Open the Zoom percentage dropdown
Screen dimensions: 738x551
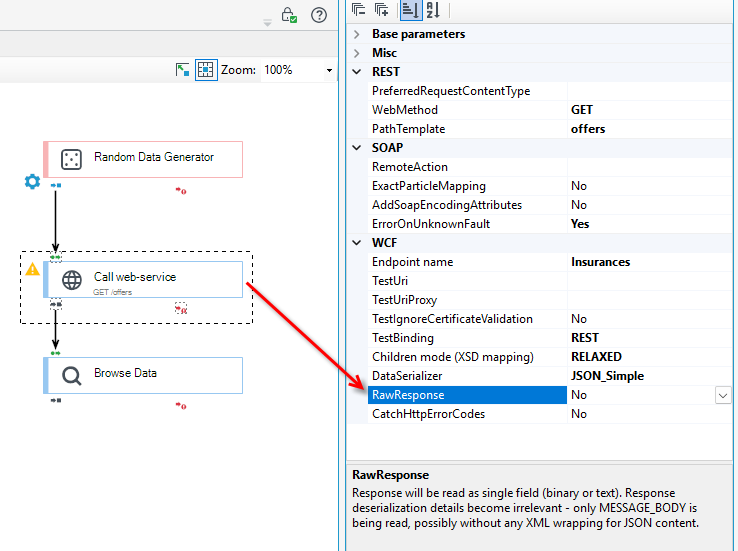329,71
